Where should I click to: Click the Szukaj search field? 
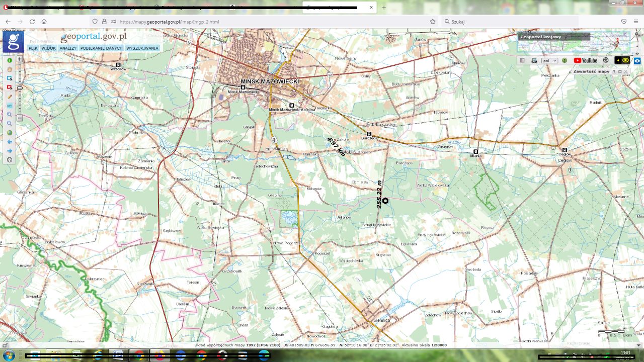pyautogui.click(x=510, y=22)
